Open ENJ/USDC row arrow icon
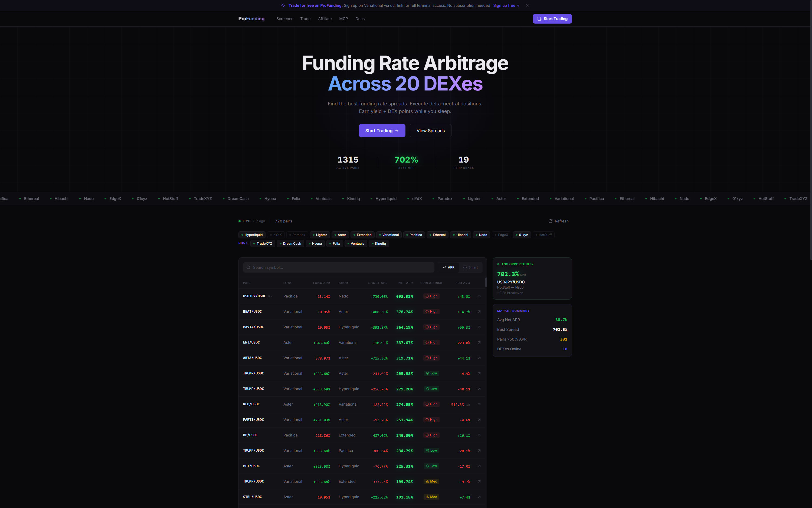This screenshot has width=812, height=508. 479,343
